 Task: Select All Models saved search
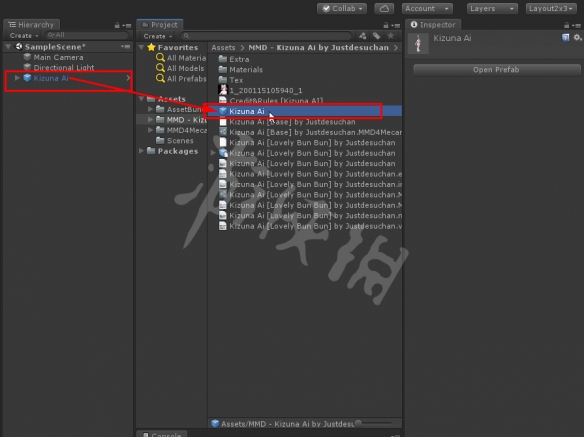(180, 68)
